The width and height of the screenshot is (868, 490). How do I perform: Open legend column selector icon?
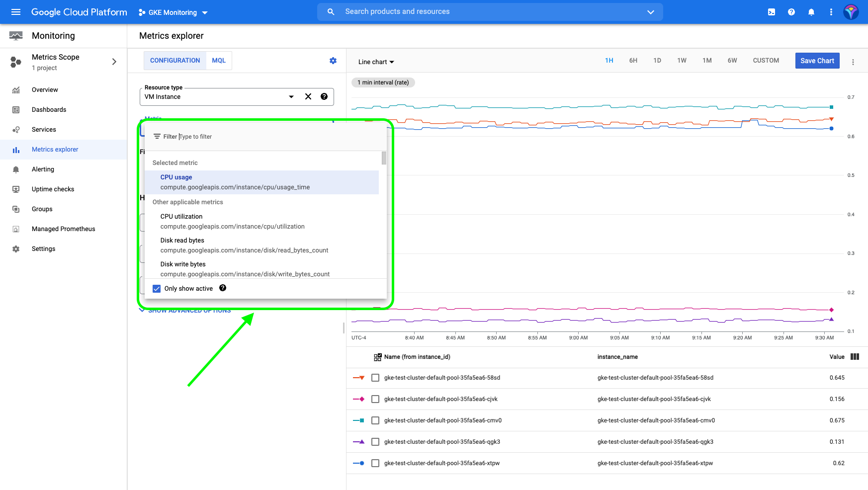coord(855,356)
